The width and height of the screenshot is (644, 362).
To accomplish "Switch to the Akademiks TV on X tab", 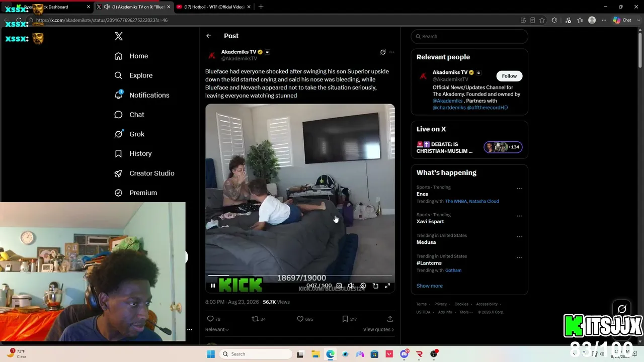I will click(133, 7).
